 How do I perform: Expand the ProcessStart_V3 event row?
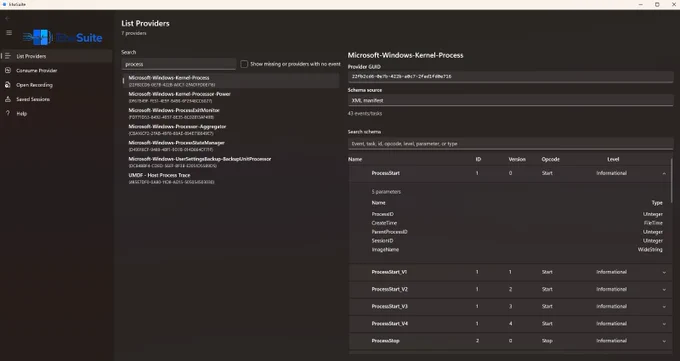click(664, 306)
